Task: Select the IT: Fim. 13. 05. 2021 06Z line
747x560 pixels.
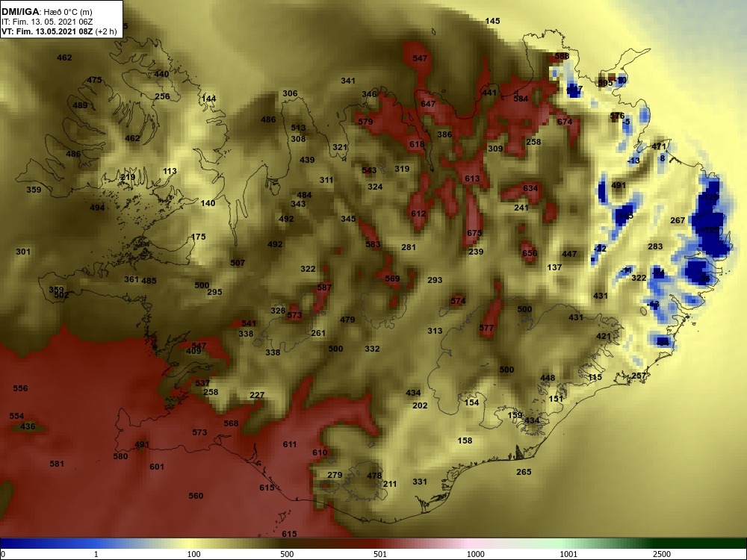Action: (46, 22)
